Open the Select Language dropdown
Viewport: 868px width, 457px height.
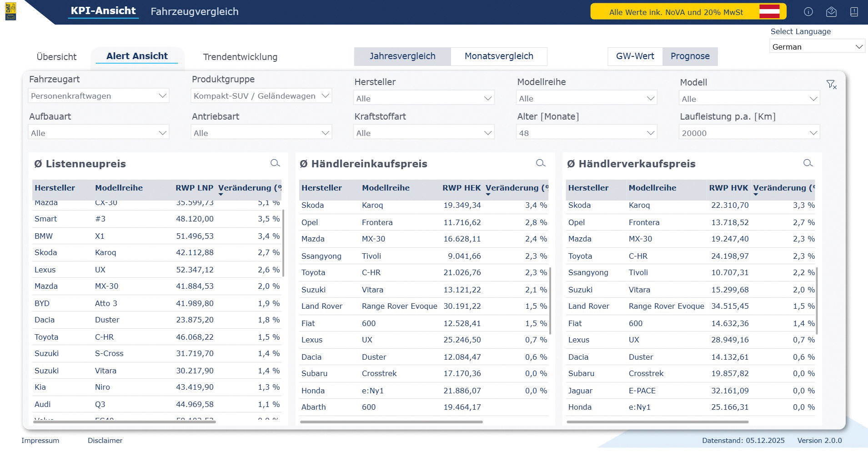point(817,47)
